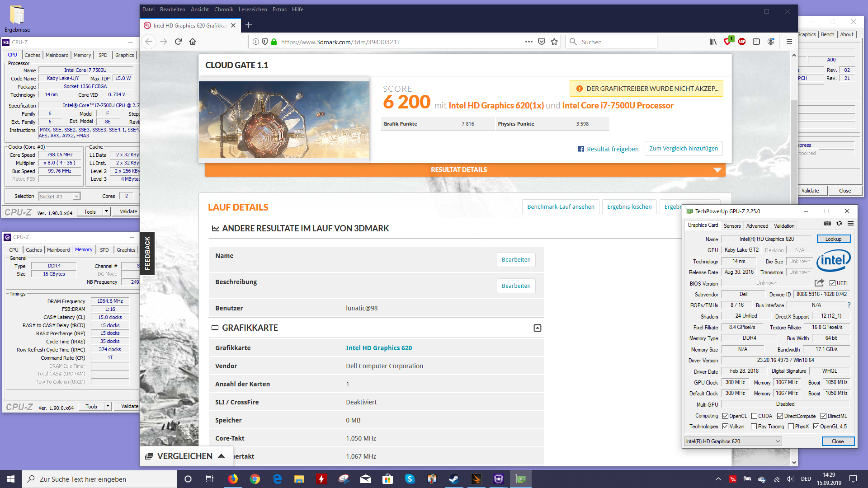Toggle the Vulkan checkbox
The image size is (868, 488).
pos(725,427)
